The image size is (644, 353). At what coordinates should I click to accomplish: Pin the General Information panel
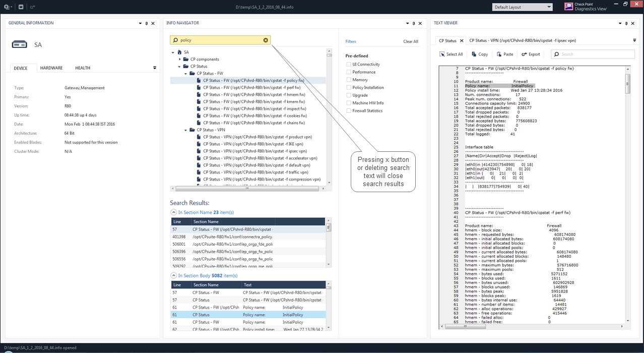147,23
